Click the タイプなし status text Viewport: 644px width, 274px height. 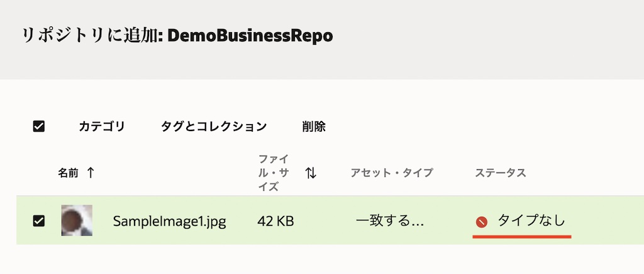click(531, 221)
